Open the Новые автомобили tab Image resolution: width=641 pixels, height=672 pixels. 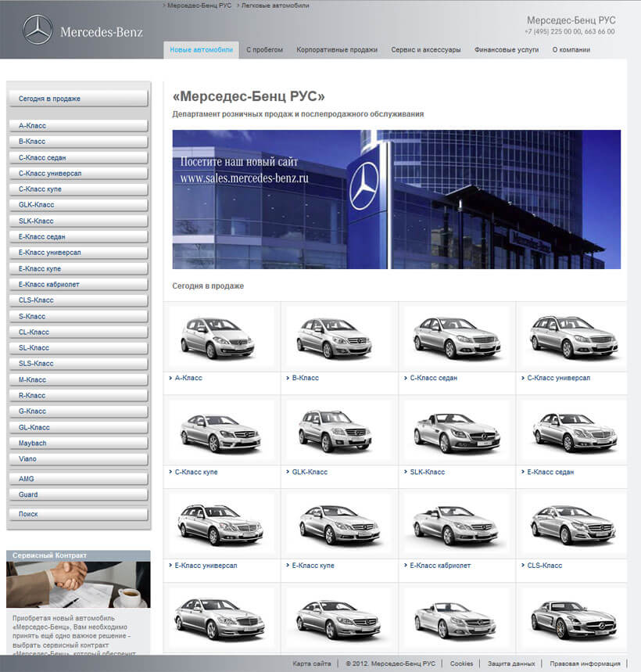click(201, 50)
